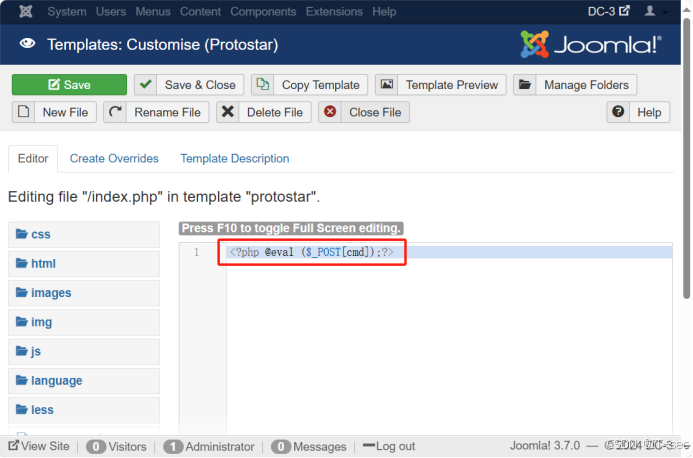The image size is (693, 458).
Task: Click the less folder icon
Action: tap(22, 409)
